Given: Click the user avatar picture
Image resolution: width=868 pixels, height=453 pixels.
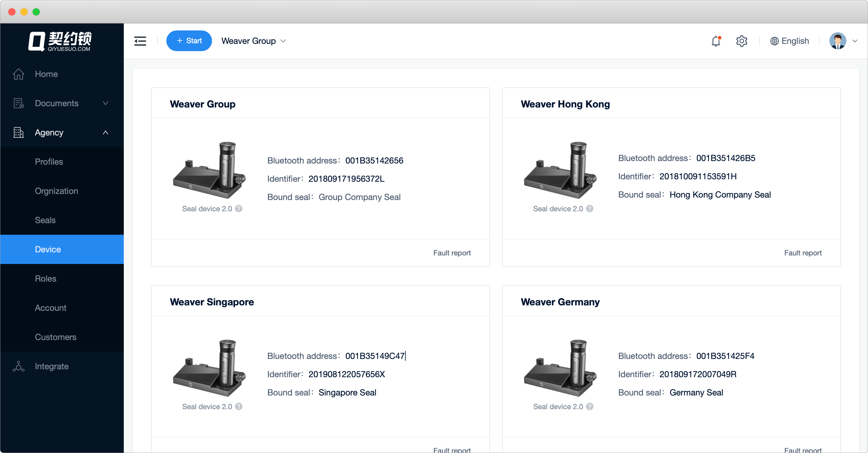Looking at the screenshot, I should click(837, 41).
